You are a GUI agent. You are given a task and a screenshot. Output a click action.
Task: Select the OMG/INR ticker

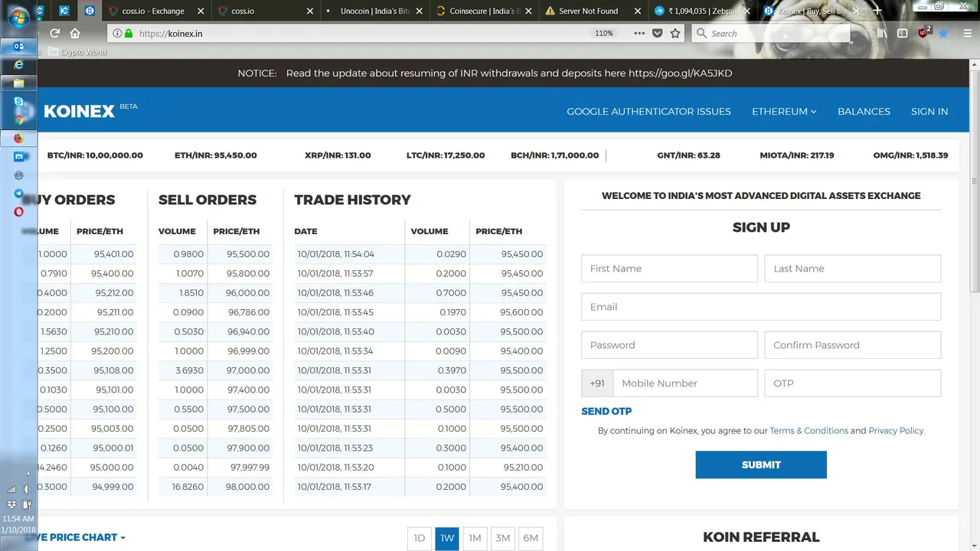click(x=910, y=155)
